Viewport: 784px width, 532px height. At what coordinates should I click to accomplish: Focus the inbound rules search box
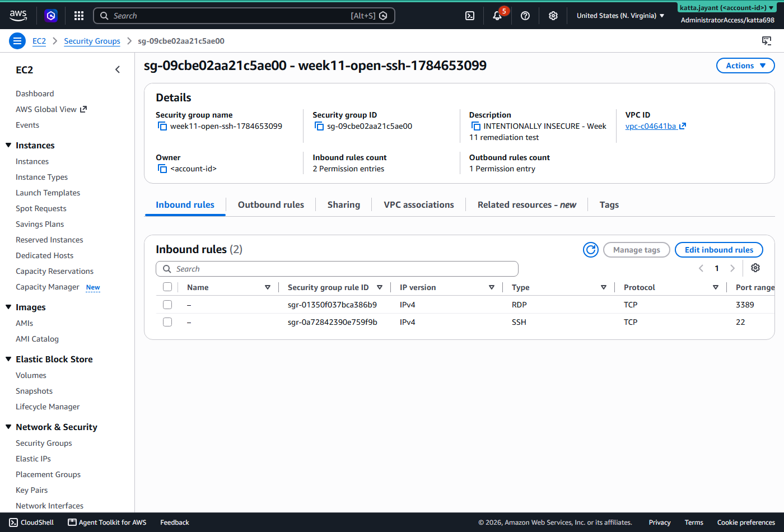click(337, 269)
